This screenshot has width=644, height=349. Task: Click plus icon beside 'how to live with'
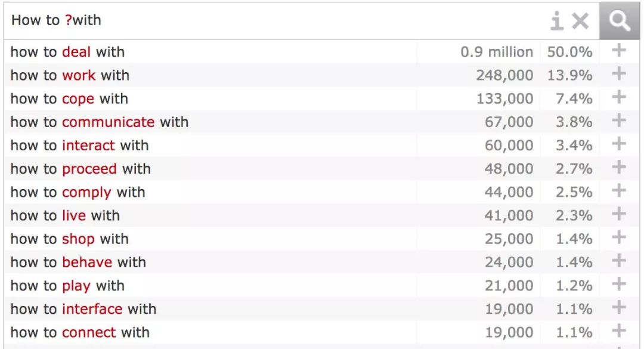(x=618, y=214)
